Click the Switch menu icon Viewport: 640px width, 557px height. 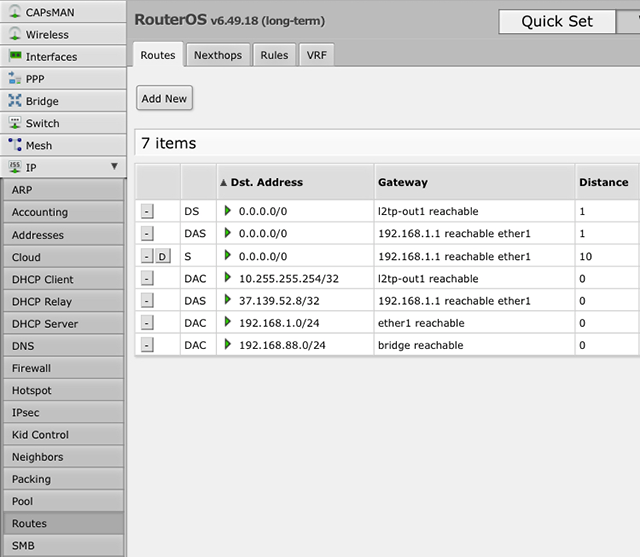[x=15, y=123]
